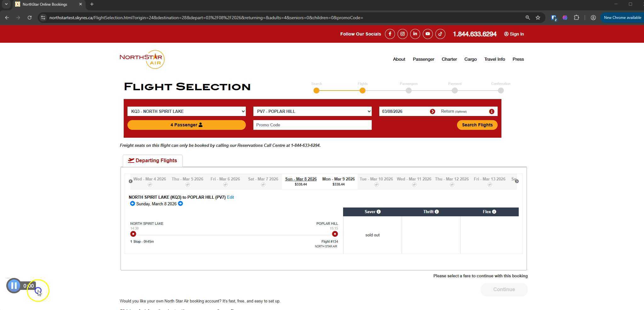Select Wed - Mar 11 2026 date
Viewport: 644px width, 310px height.
point(414,181)
